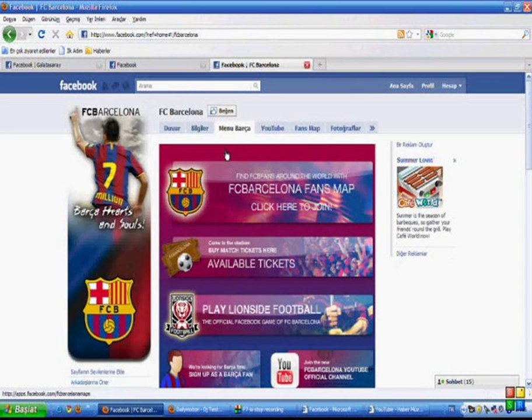Image resolution: width=532 pixels, height=420 pixels.
Task: Open the 'İlk Adım' bookmark
Action: pos(71,51)
